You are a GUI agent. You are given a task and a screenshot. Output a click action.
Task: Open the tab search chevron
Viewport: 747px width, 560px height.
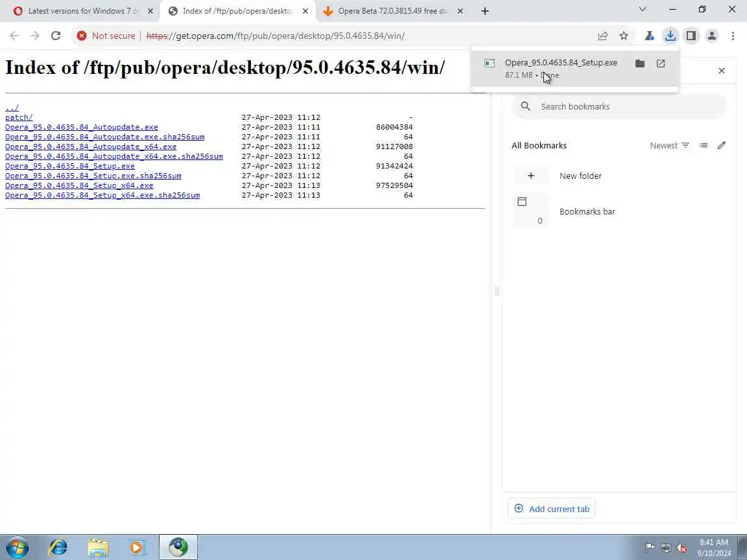click(642, 9)
